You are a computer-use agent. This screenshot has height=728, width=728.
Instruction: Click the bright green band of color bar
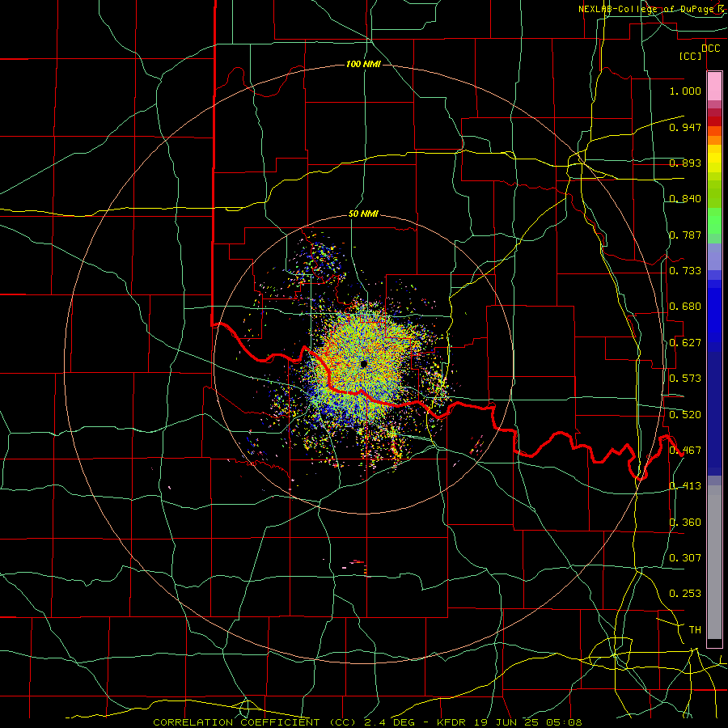[x=714, y=221]
